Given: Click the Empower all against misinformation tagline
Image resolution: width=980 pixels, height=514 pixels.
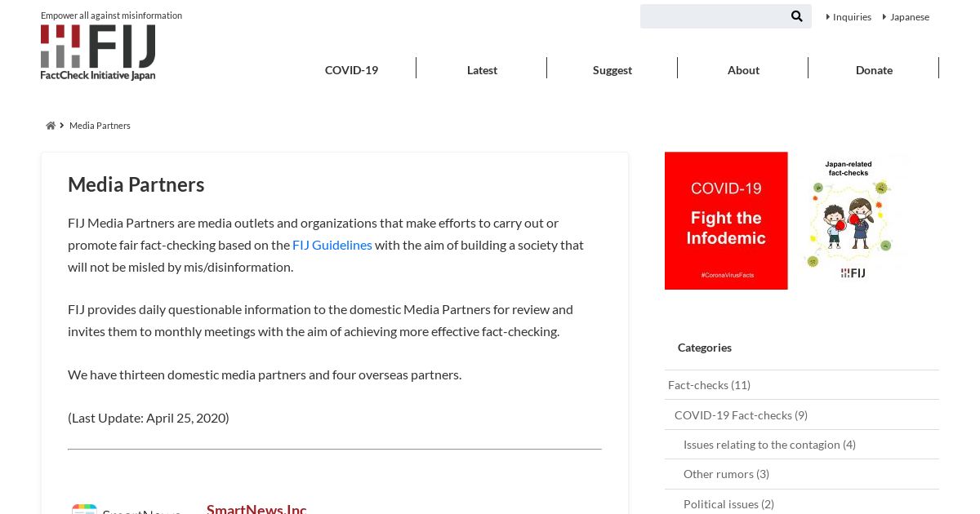Looking at the screenshot, I should pyautogui.click(x=111, y=16).
